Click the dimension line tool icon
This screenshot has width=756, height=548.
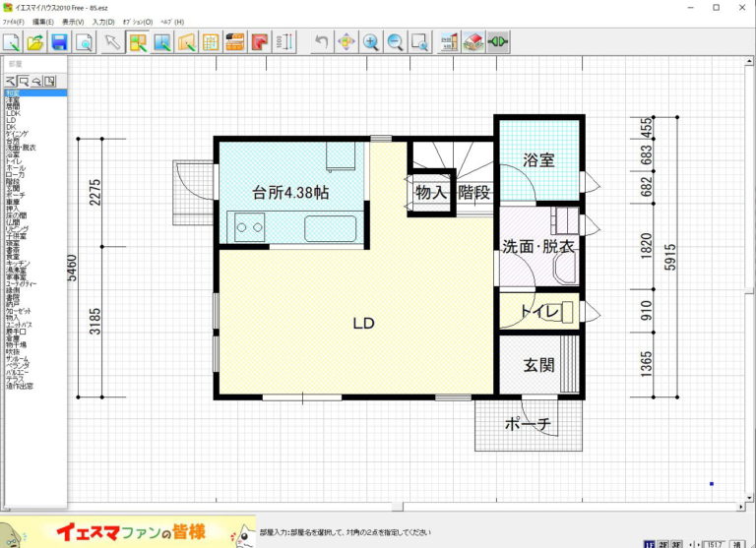(283, 42)
